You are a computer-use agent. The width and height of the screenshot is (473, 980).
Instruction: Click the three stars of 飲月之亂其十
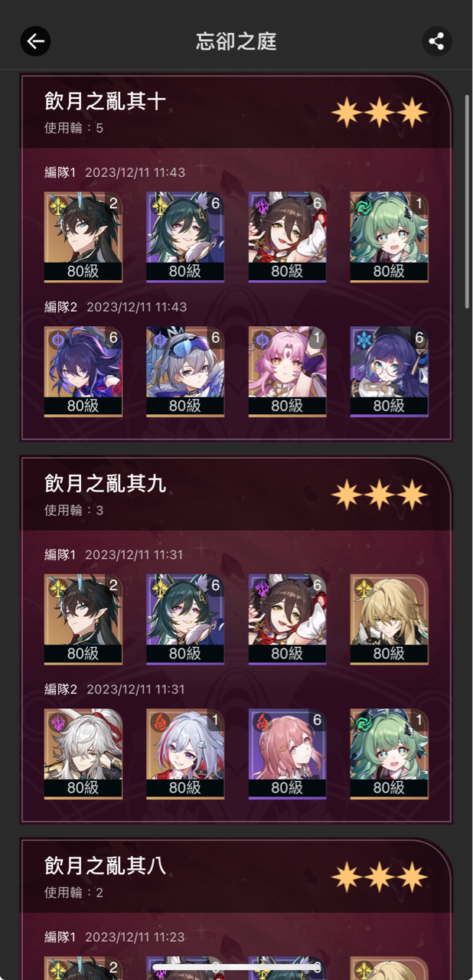pos(380,113)
